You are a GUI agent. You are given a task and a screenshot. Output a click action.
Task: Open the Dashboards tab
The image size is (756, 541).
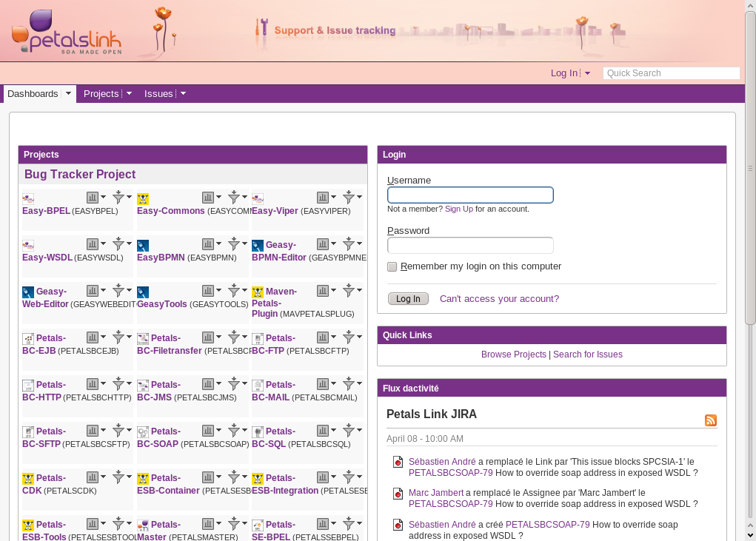click(x=33, y=94)
